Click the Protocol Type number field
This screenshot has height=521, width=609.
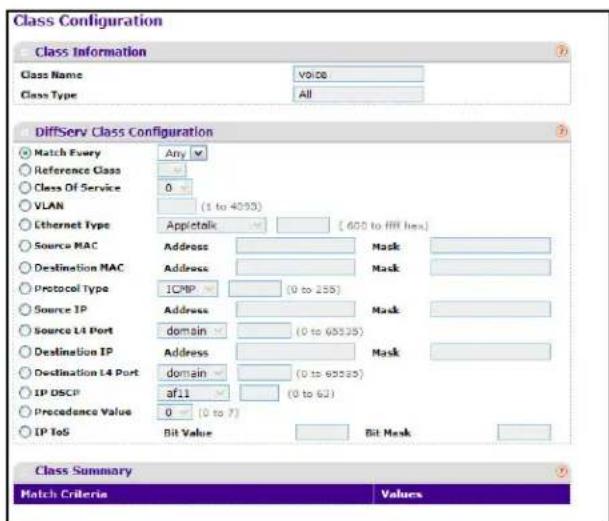coord(255,289)
